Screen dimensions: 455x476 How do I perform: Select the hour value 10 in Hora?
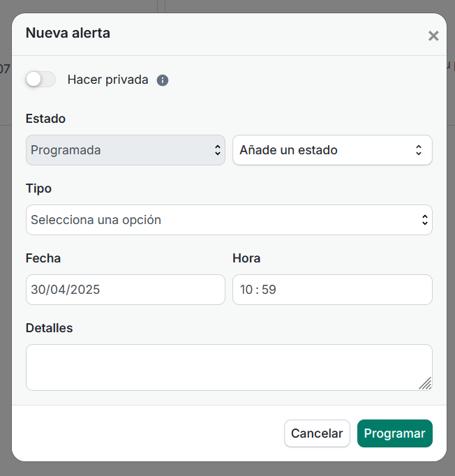(246, 290)
